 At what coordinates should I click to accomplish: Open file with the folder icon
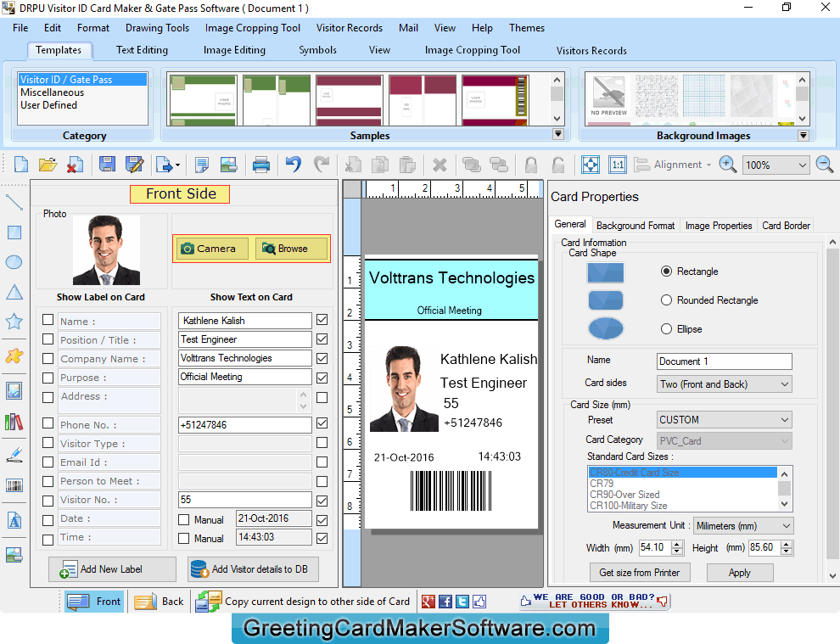(48, 165)
